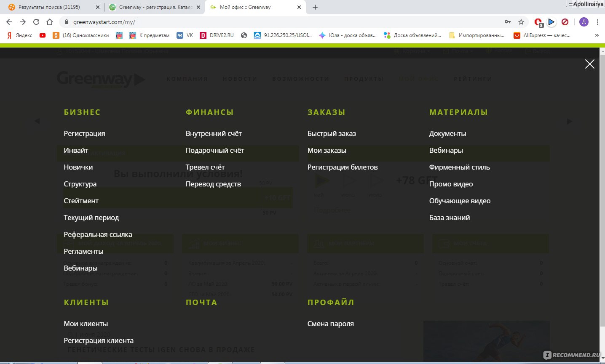The width and height of the screenshot is (605, 364).
Task: Go back in browser history
Action: click(9, 22)
